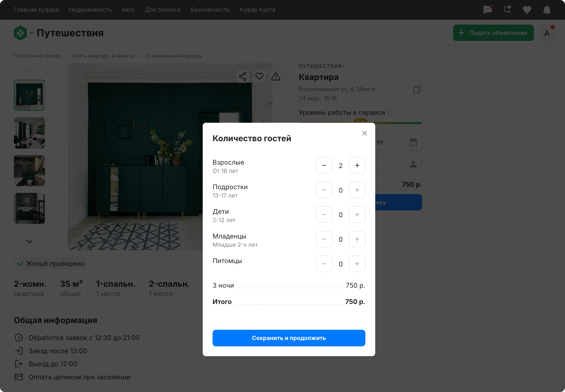Open notifications bell icon
Screen dimensions: 565x392
tap(547, 10)
